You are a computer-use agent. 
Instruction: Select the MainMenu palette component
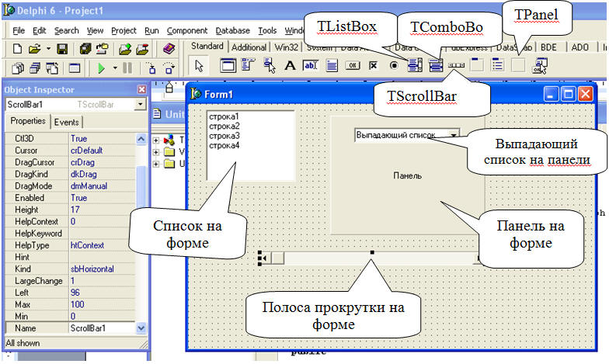(248, 64)
